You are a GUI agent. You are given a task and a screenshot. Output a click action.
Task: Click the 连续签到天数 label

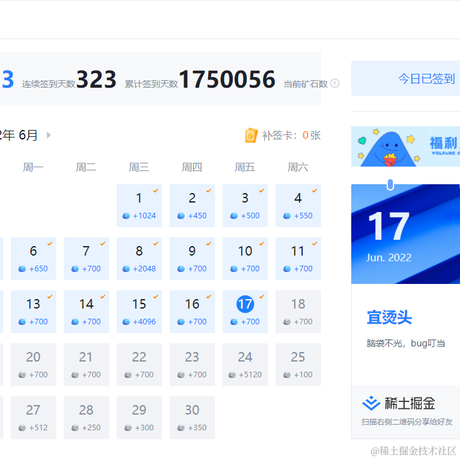49,84
